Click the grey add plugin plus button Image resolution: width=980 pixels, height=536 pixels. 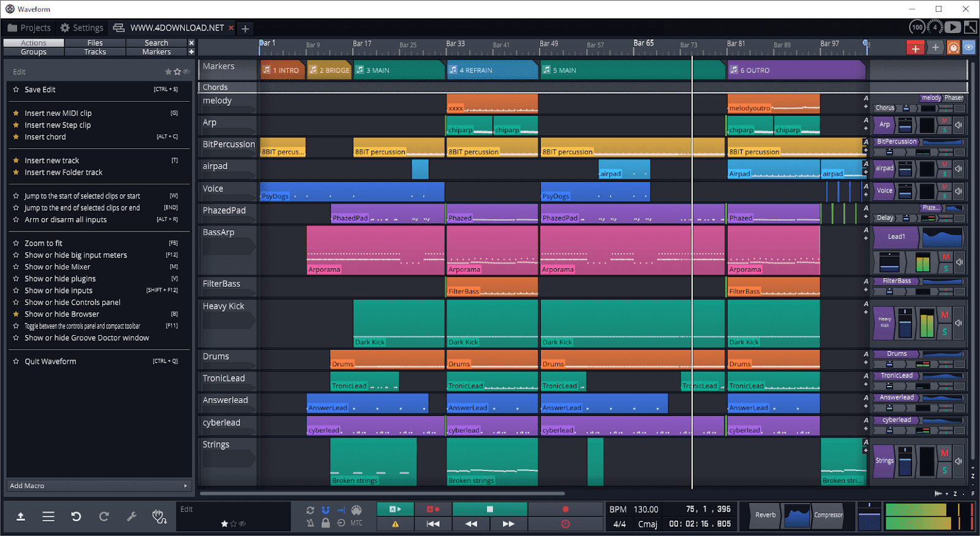pos(935,48)
